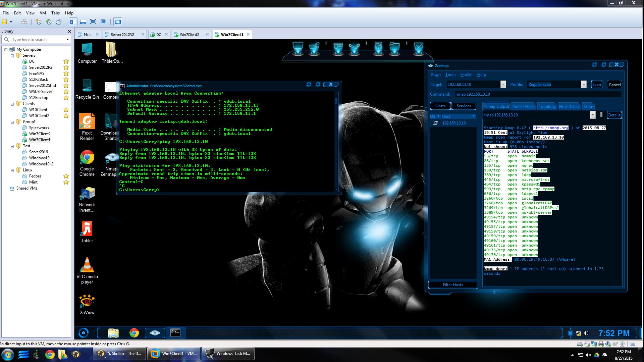Open the power options dropdown arrow in toolbar
Screen dimensions: 644x362
(11, 22)
